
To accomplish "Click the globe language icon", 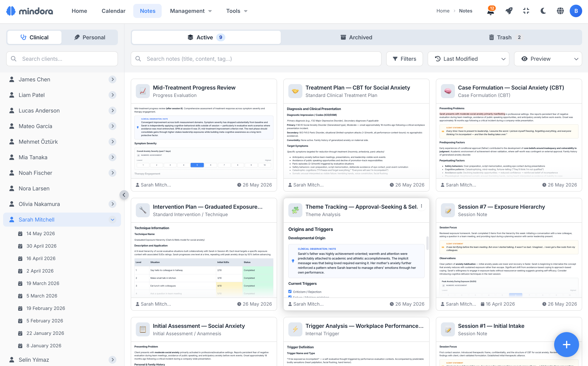I will (x=560, y=11).
